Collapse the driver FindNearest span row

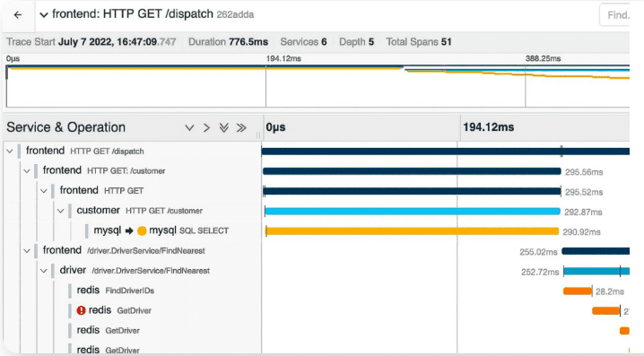[44, 271]
